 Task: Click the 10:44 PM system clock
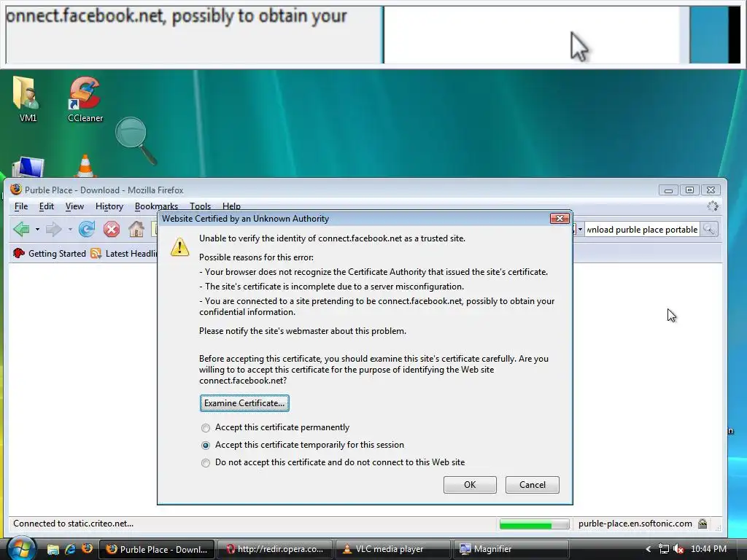pyautogui.click(x=708, y=549)
